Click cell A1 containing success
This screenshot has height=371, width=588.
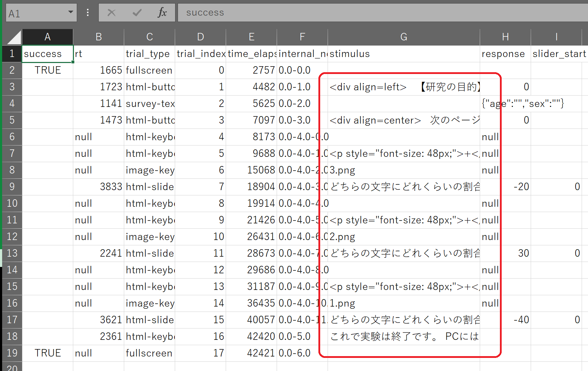47,53
